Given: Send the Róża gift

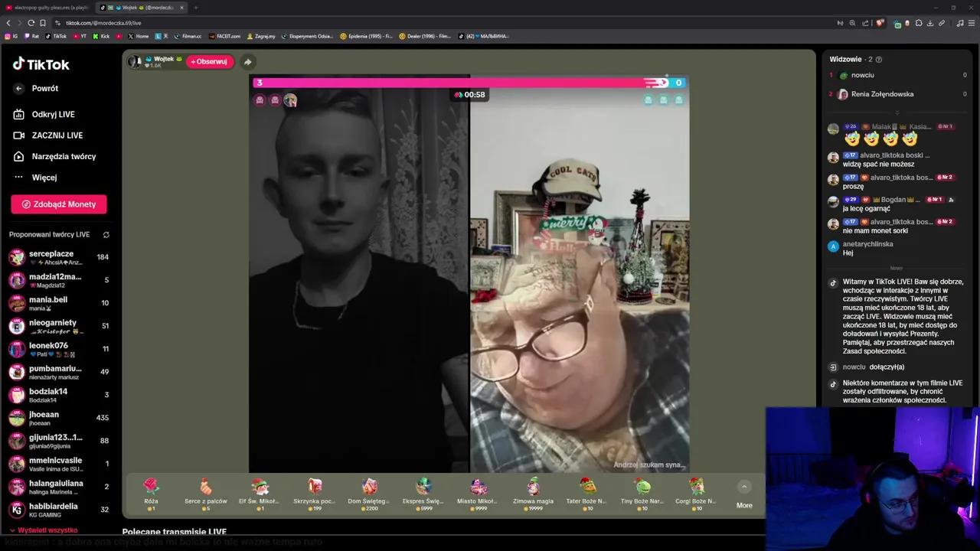Looking at the screenshot, I should [x=151, y=494].
